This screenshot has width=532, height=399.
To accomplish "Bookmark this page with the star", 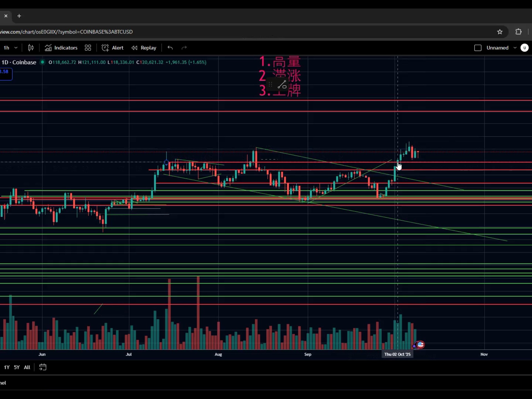I will coord(500,32).
